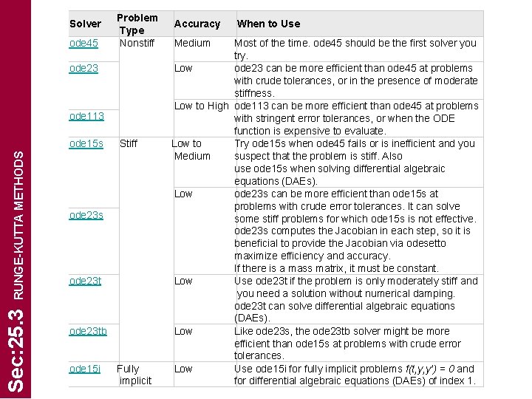The height and width of the screenshot is (399, 532).
Task: Follow the ode23s hyperlink
Action: click(86, 215)
